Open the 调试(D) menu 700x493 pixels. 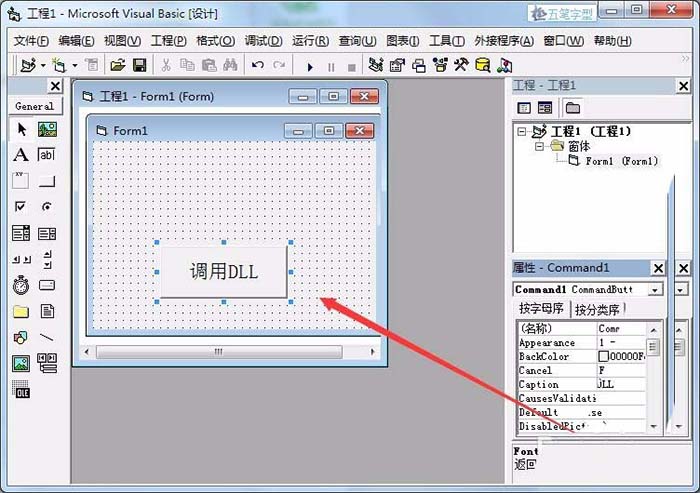[263, 41]
